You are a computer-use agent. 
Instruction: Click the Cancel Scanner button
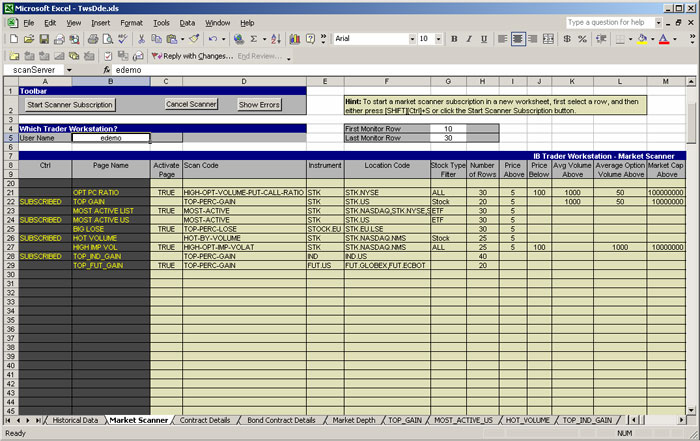191,104
